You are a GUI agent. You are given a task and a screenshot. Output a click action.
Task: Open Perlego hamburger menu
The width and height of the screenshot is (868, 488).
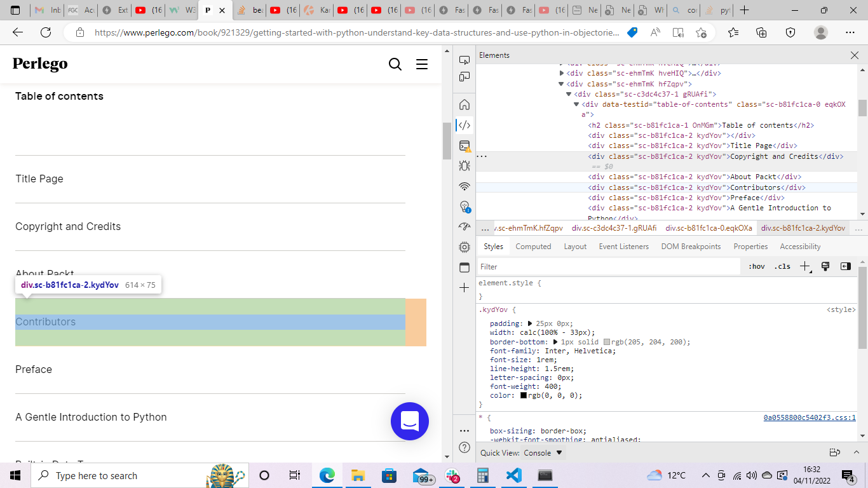coord(422,64)
